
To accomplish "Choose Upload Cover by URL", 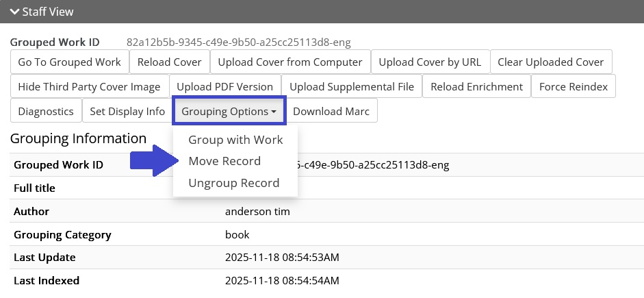I will (x=430, y=62).
